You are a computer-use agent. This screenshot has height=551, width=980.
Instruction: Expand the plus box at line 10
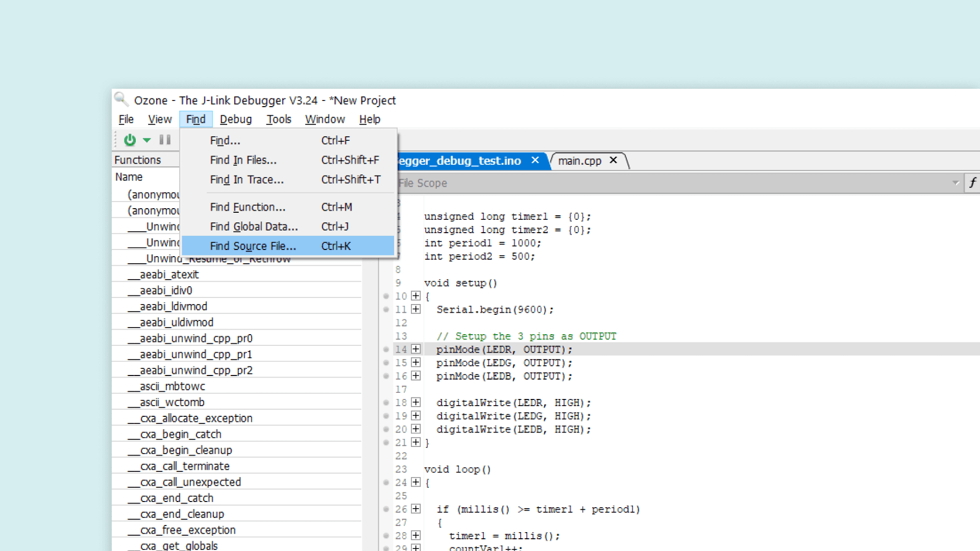(x=416, y=296)
